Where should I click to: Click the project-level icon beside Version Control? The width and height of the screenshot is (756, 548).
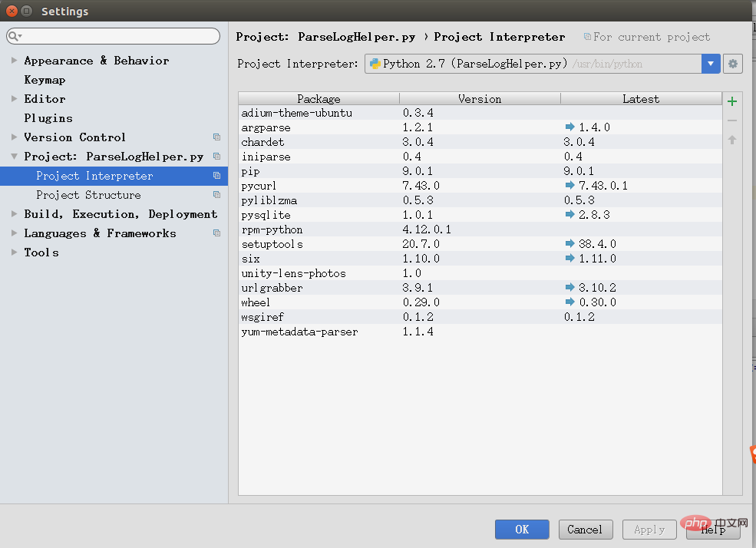[x=216, y=137]
